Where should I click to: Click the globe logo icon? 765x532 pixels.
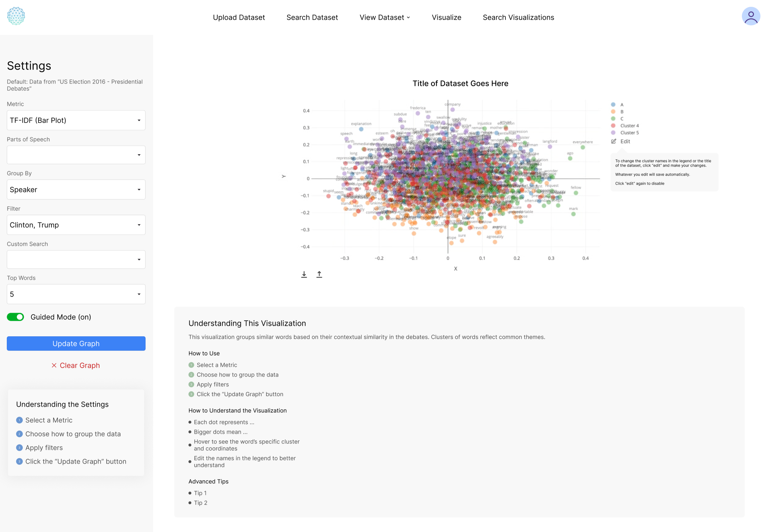tap(16, 16)
